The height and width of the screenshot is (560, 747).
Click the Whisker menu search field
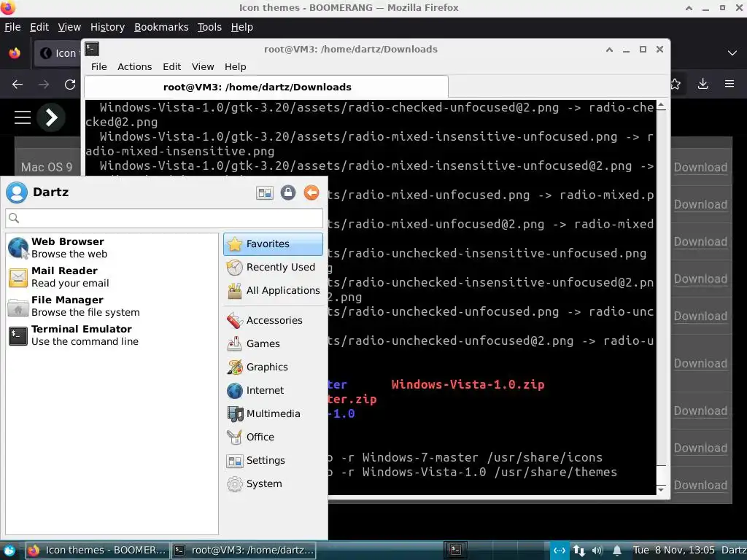(x=164, y=218)
